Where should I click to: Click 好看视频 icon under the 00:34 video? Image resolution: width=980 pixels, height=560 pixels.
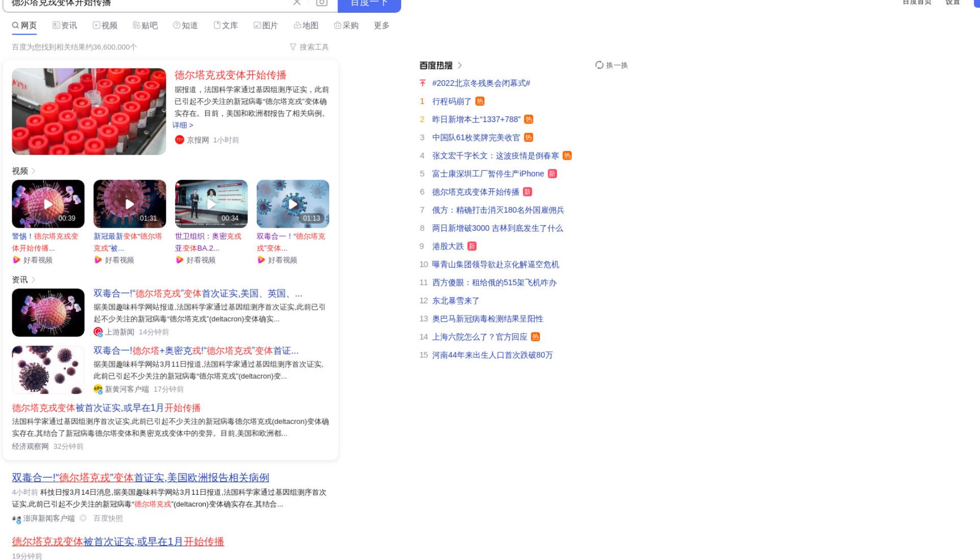coord(180,260)
